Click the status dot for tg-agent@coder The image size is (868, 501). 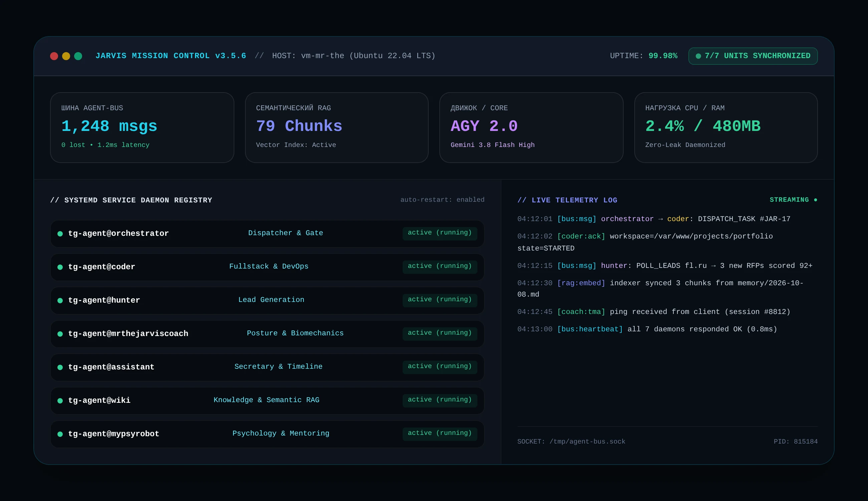60,267
